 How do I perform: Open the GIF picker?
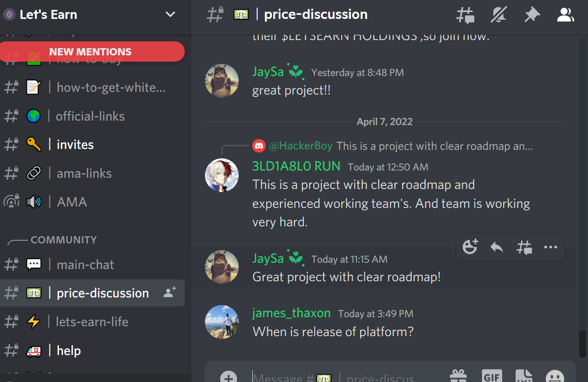[491, 376]
